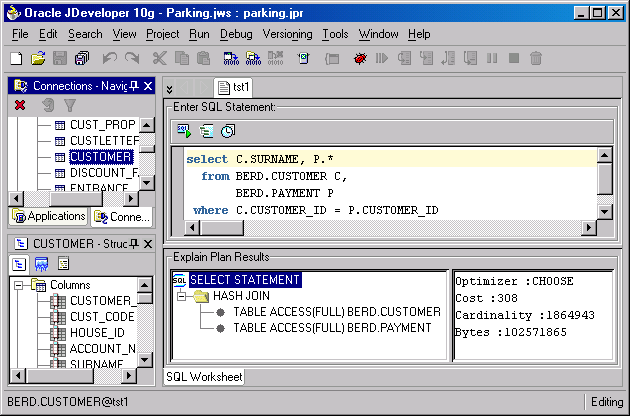Select the SQL Worksheet tab
Screen dimensions: 630x416
tap(204, 377)
